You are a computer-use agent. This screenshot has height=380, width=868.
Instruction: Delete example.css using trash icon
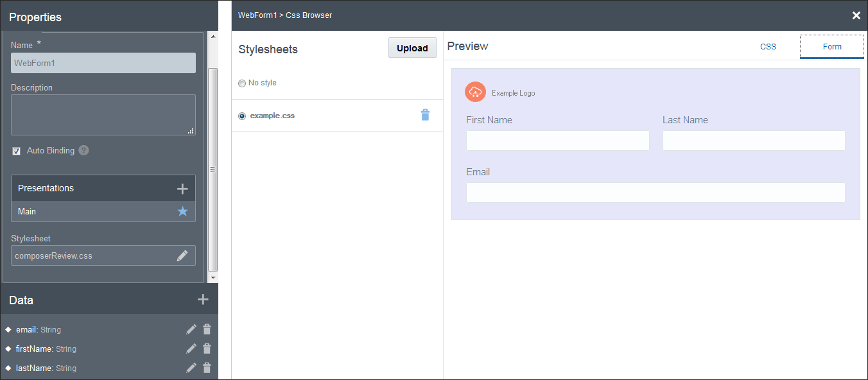425,115
